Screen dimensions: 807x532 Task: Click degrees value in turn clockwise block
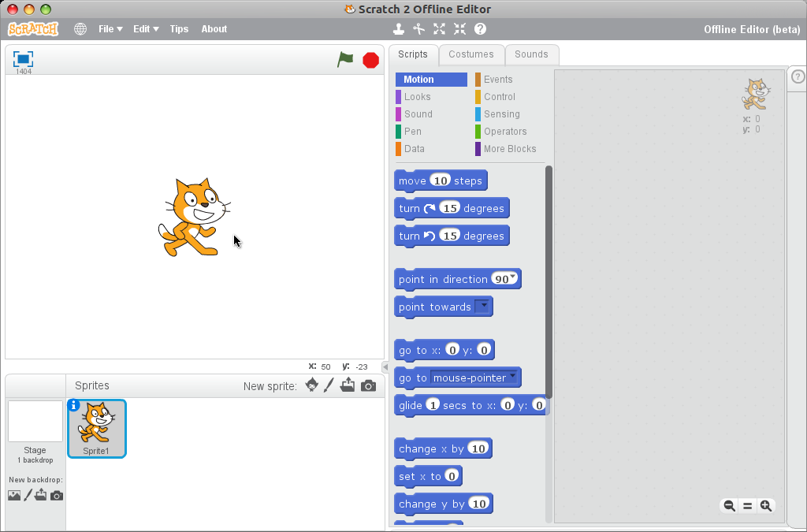[x=450, y=208]
